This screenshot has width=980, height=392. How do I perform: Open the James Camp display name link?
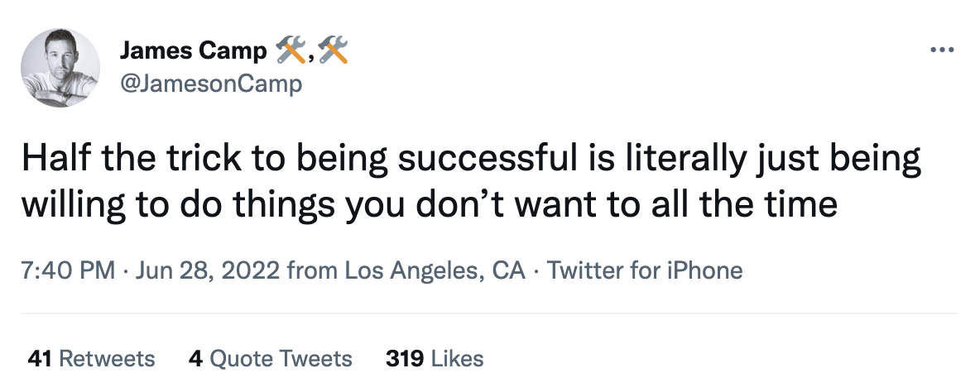click(194, 52)
